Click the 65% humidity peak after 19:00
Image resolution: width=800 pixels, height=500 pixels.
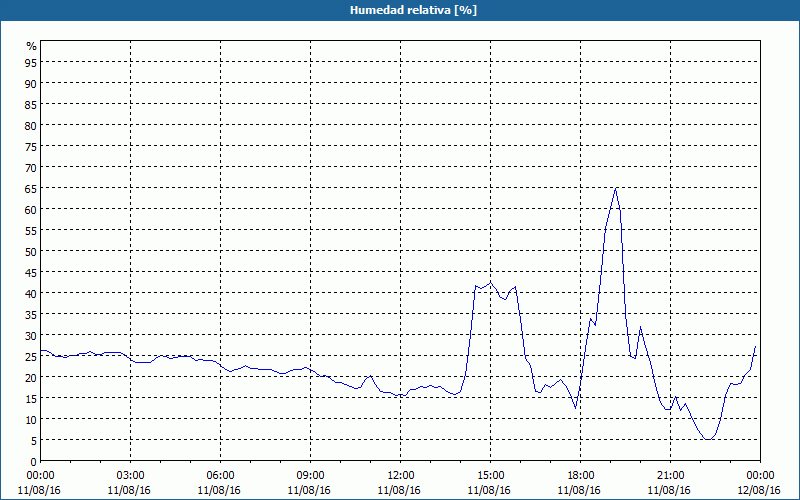(x=616, y=188)
